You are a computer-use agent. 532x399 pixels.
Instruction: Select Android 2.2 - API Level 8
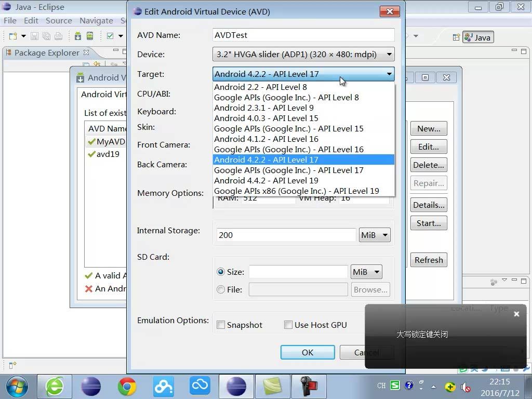click(303, 87)
